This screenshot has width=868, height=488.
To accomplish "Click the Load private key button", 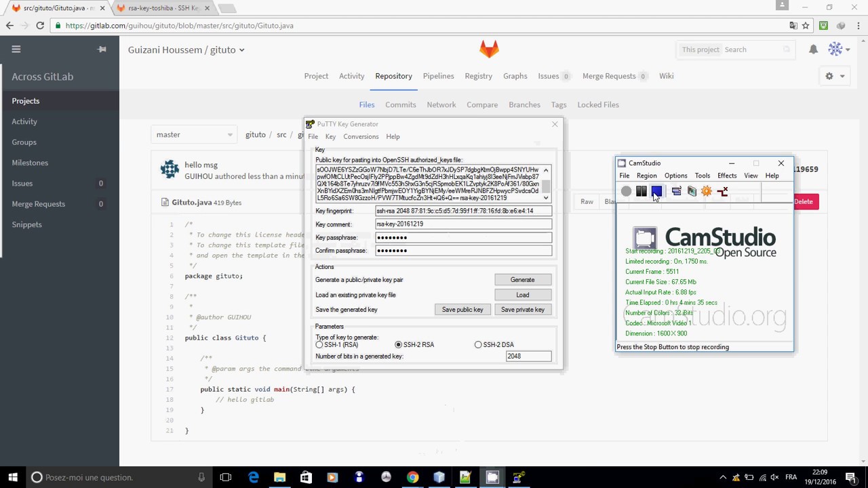I will pos(522,295).
